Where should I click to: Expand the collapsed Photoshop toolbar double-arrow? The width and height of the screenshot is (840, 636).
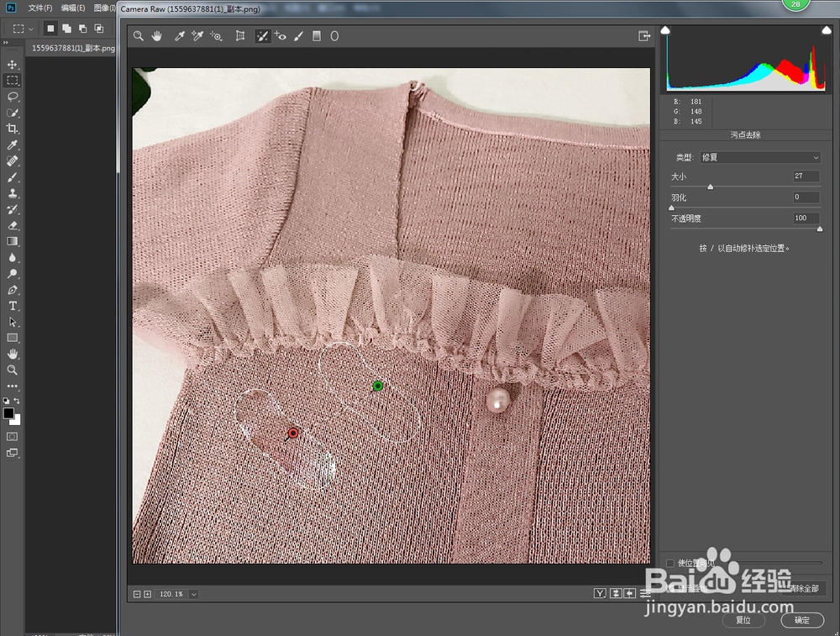point(6,43)
